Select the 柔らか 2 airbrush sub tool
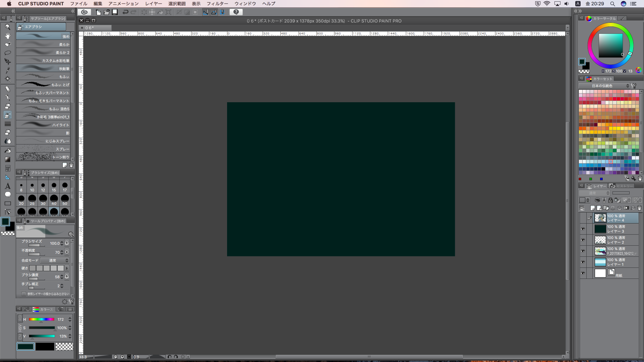Image resolution: width=644 pixels, height=362 pixels. 43,53
